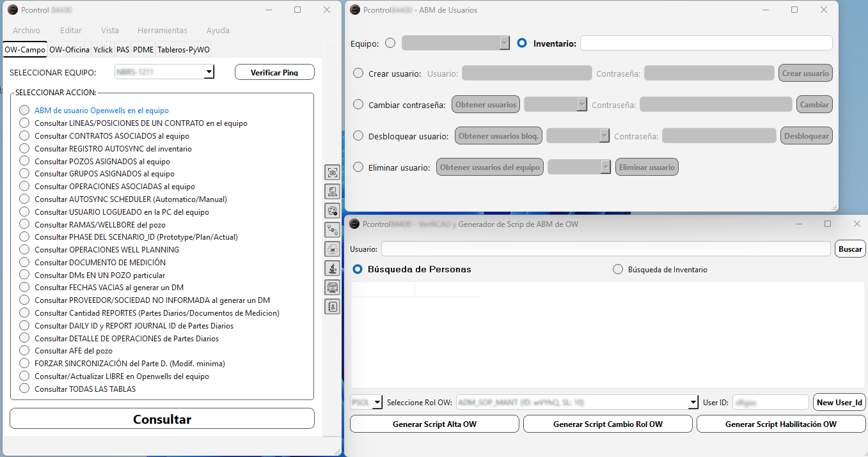The width and height of the screenshot is (868, 457).
Task: Click the contacts address book icon
Action: point(332,306)
